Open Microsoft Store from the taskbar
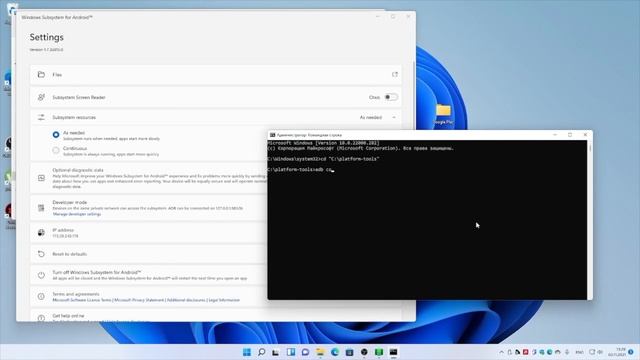Screen dimensions: 640x360 point(349,352)
